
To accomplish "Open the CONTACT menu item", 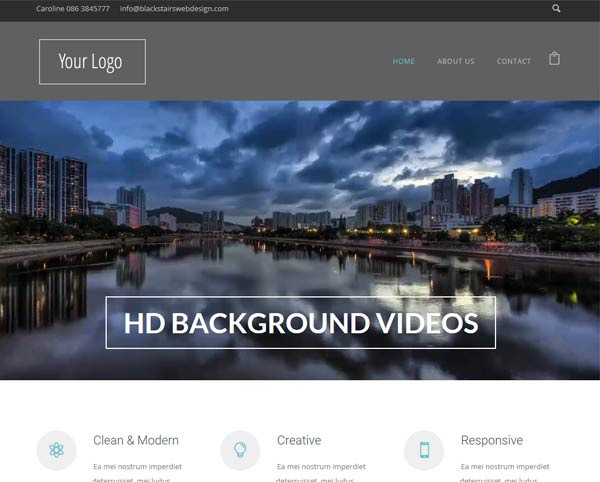I will tap(514, 61).
